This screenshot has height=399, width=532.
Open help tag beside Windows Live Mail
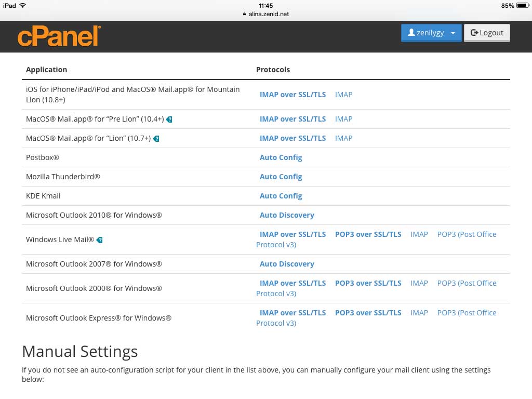(99, 240)
